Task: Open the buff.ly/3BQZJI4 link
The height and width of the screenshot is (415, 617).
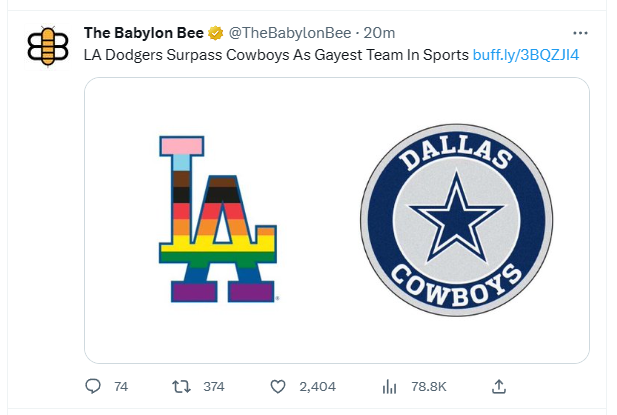Action: (x=526, y=55)
